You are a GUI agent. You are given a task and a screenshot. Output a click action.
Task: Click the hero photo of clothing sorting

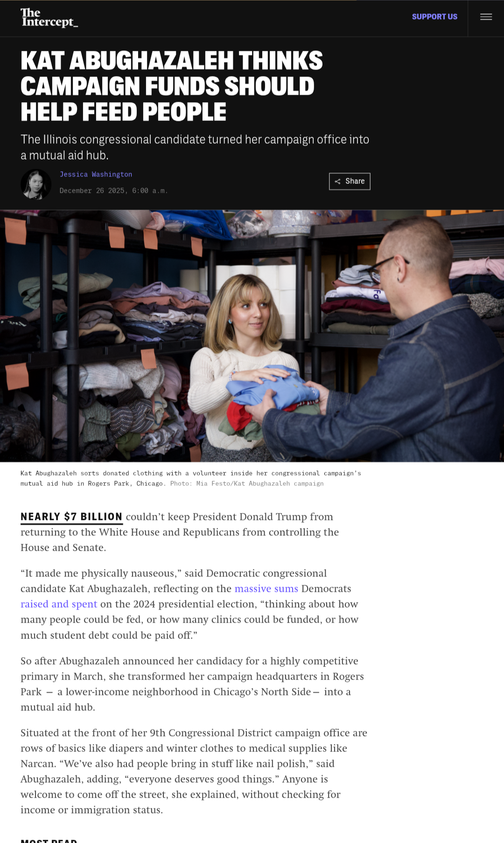(x=252, y=336)
